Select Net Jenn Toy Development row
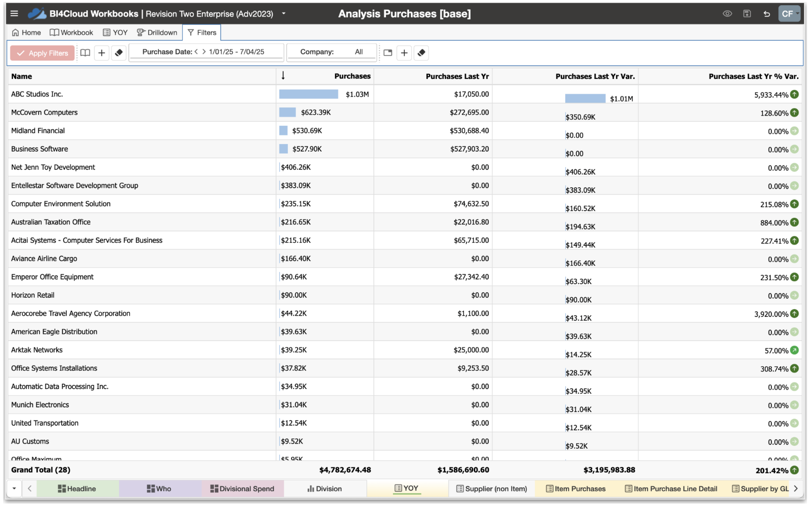Viewport: 812px width, 507px height. [x=405, y=167]
